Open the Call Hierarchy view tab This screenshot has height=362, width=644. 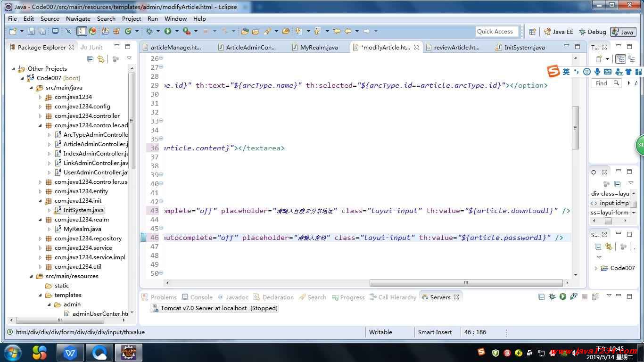click(x=393, y=297)
